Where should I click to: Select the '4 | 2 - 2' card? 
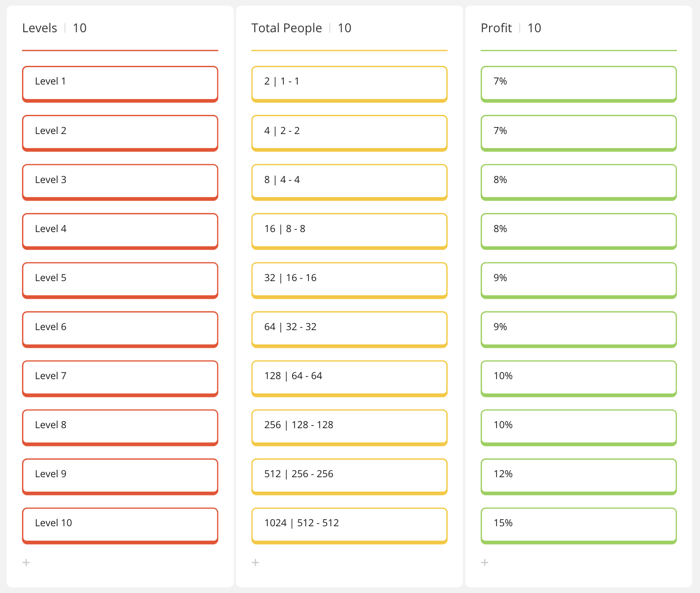click(x=350, y=133)
